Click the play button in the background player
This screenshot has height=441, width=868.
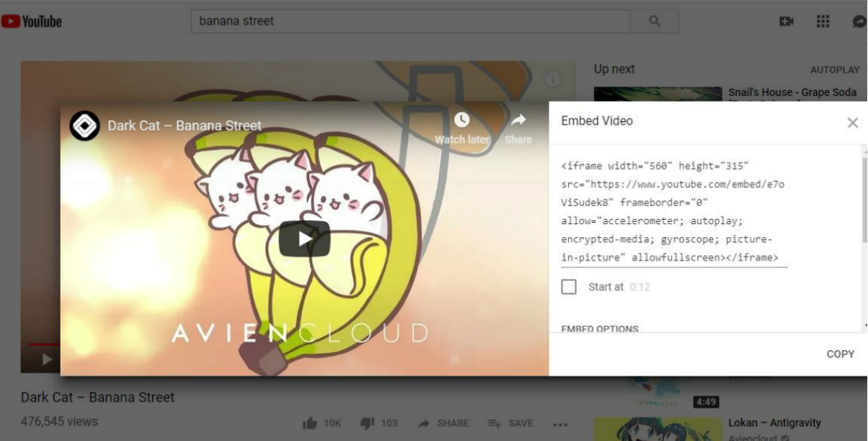(x=47, y=359)
